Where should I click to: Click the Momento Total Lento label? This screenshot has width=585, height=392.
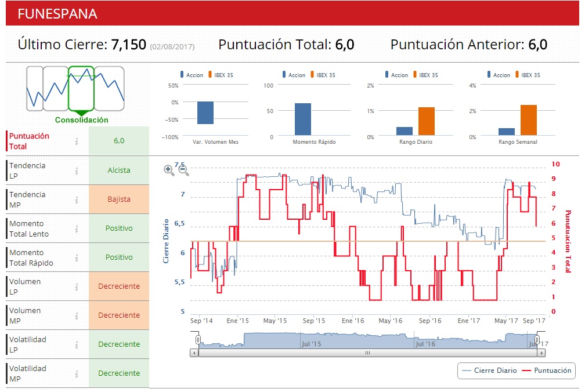[x=29, y=229]
